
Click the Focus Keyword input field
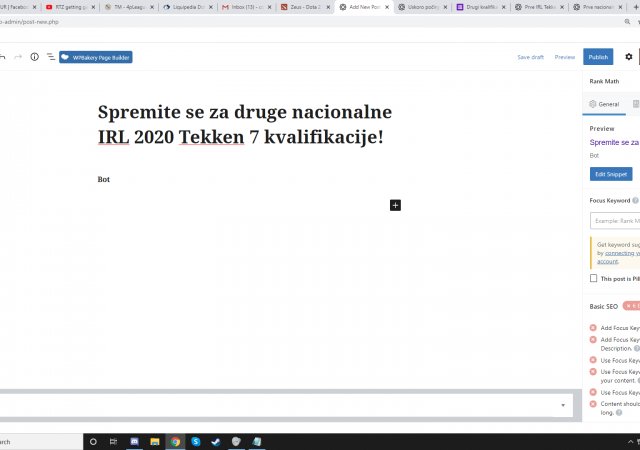click(x=615, y=220)
